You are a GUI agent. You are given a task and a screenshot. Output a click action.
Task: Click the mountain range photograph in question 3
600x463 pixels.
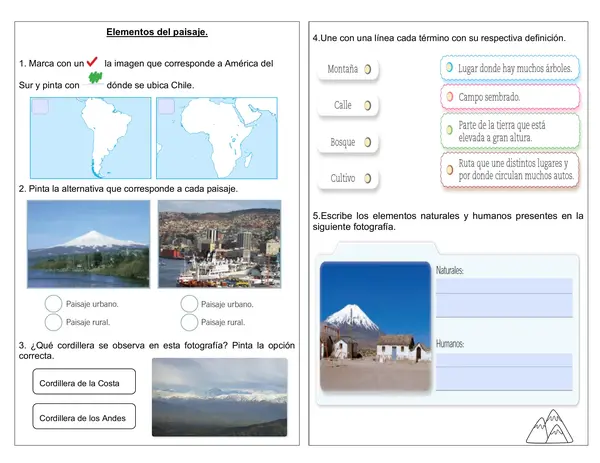pyautogui.click(x=220, y=397)
